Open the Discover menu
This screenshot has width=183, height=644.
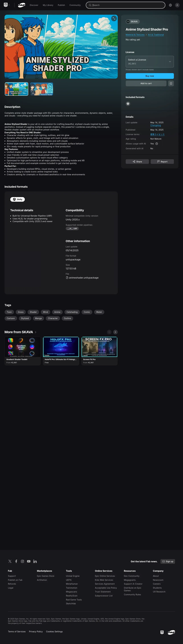(34, 5)
